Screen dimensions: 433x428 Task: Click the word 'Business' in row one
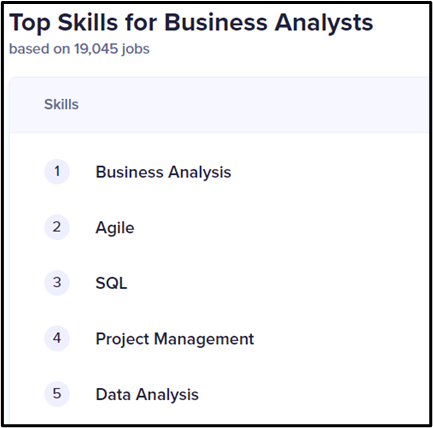point(130,172)
